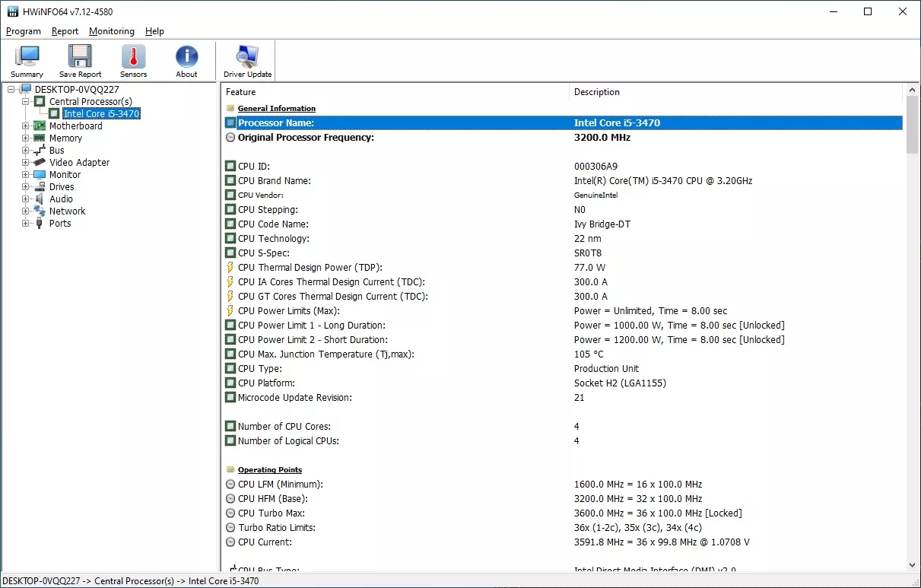
Task: Expand the Drives node
Action: (26, 187)
